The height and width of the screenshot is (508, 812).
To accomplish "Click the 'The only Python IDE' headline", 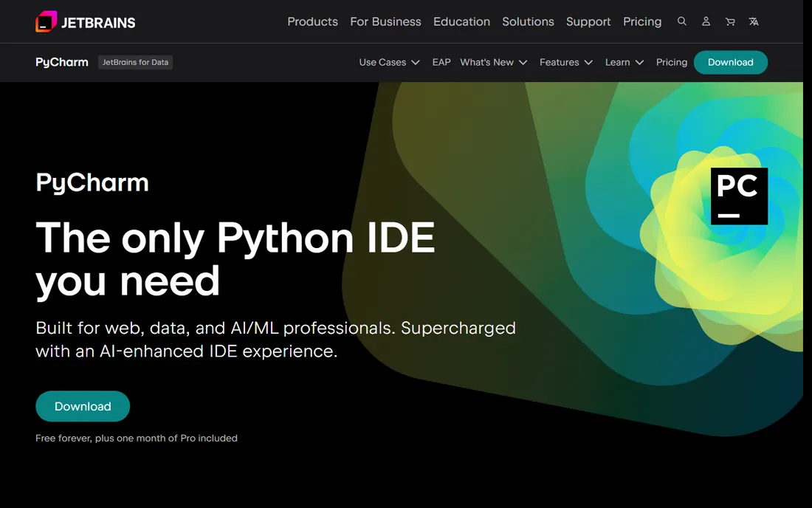I will tap(235, 238).
